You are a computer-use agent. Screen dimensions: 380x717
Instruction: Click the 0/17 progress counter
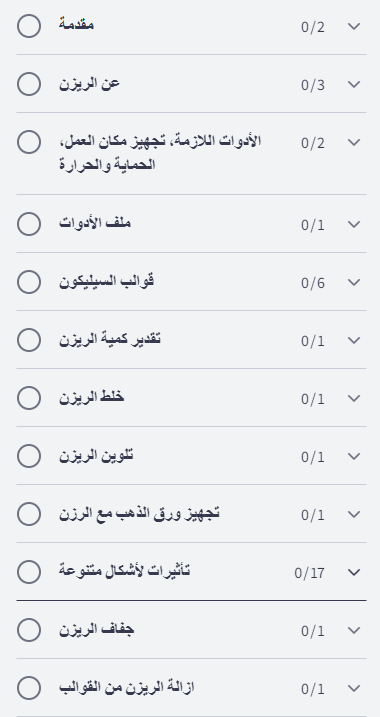[310, 573]
